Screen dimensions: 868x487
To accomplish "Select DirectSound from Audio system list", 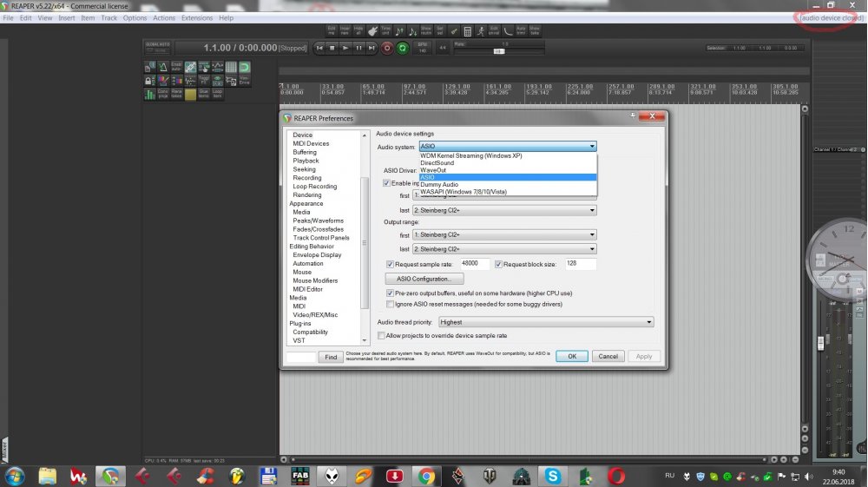I will click(508, 163).
